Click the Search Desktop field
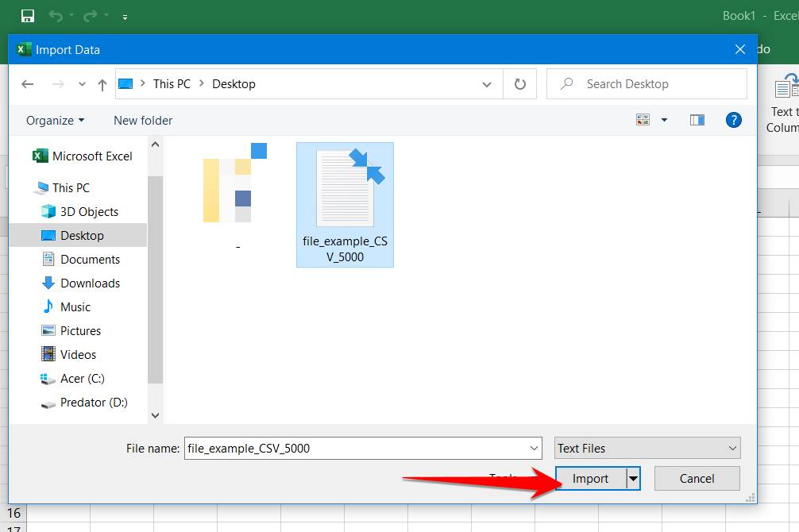The width and height of the screenshot is (799, 532). coord(647,84)
